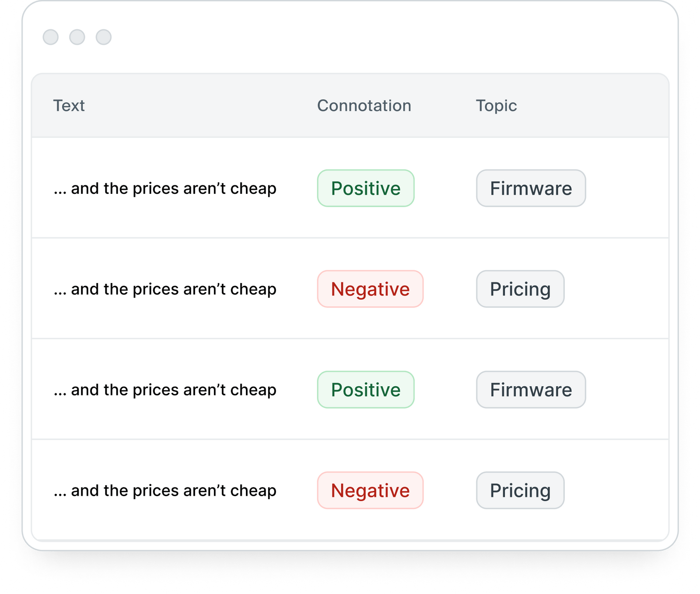Click the leftmost gray window control dot
The height and width of the screenshot is (594, 700).
pyautogui.click(x=51, y=37)
